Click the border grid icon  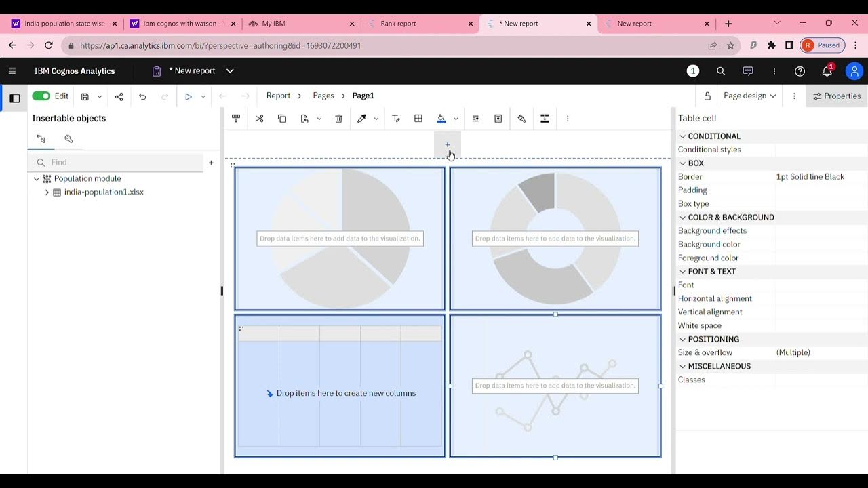click(418, 119)
